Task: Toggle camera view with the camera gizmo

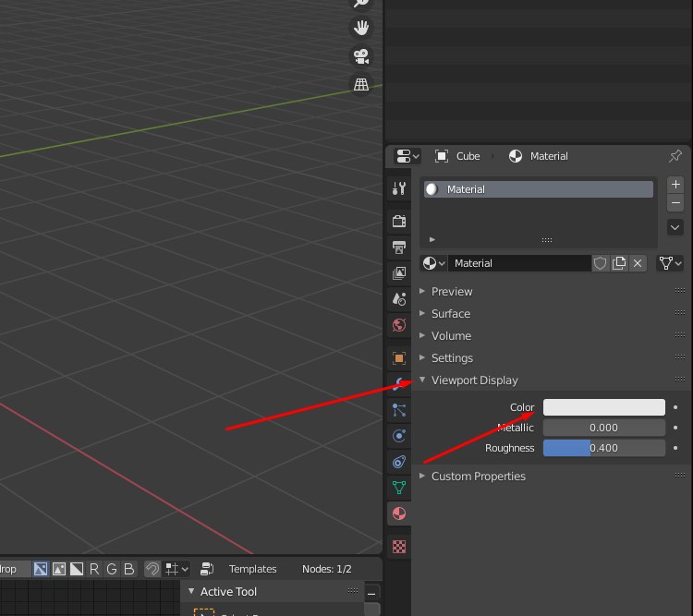Action: (x=361, y=56)
